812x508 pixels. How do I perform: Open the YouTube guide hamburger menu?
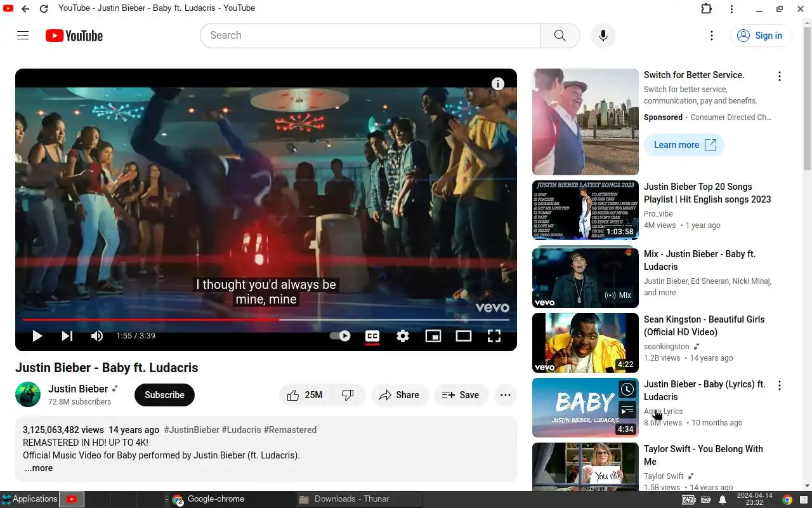pyautogui.click(x=23, y=36)
